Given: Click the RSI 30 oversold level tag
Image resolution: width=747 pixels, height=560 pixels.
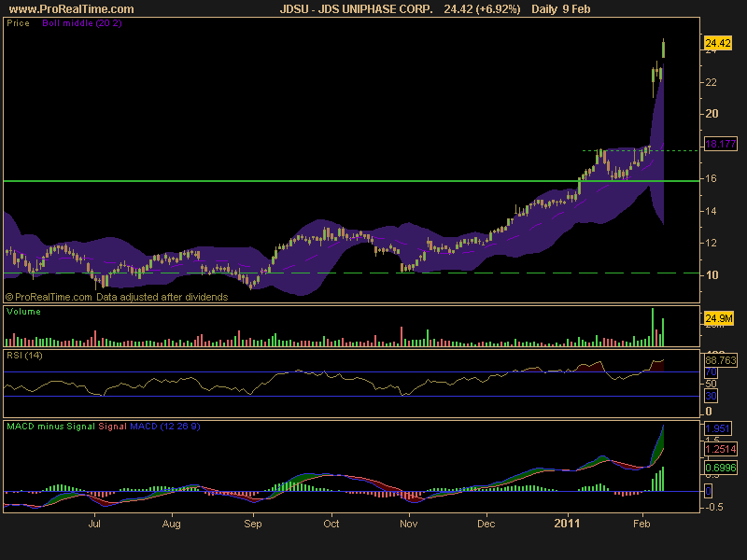Looking at the screenshot, I should 711,396.
